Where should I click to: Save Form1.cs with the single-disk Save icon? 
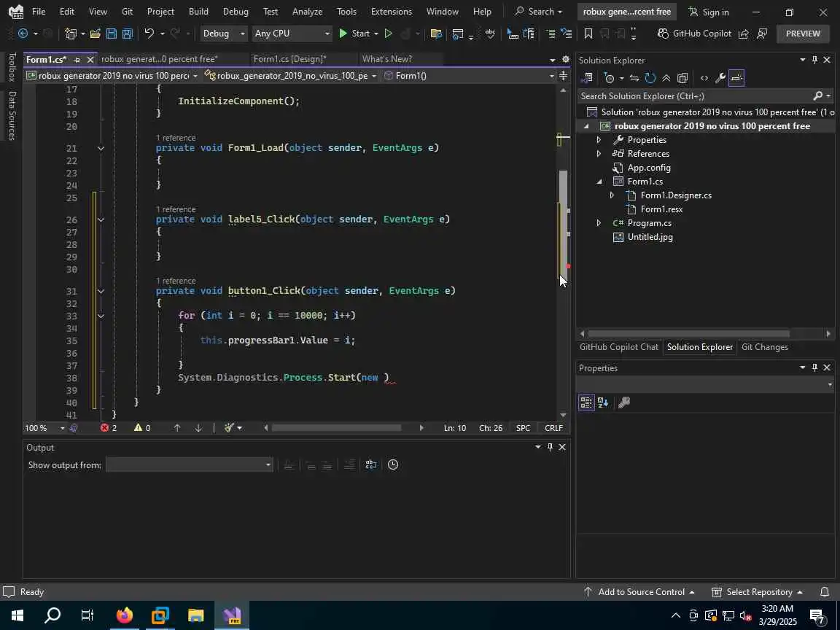click(112, 34)
